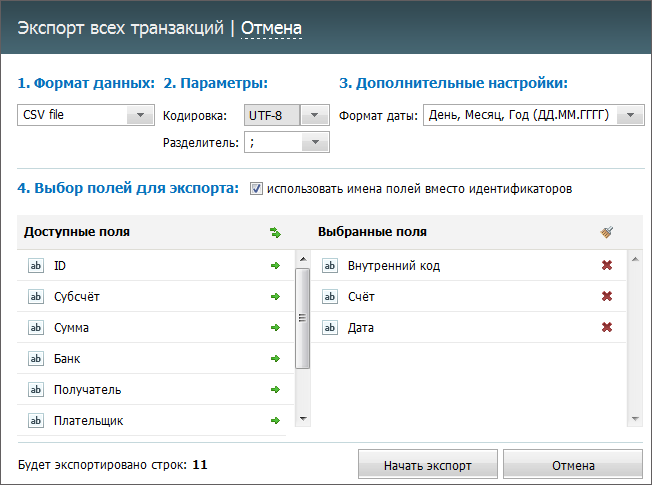Remove Внутренний код with red cross
652x485 pixels.
tap(607, 265)
